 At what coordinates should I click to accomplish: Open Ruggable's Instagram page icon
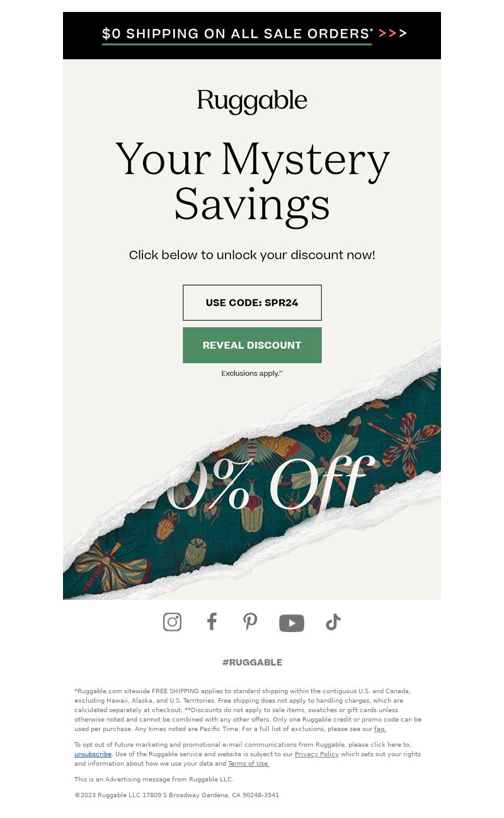click(x=172, y=622)
